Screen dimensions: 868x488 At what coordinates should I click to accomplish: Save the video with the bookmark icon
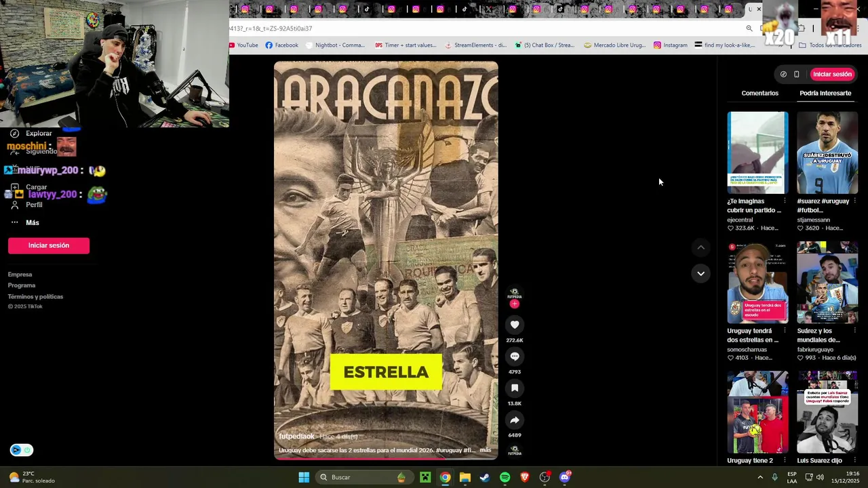tap(515, 388)
